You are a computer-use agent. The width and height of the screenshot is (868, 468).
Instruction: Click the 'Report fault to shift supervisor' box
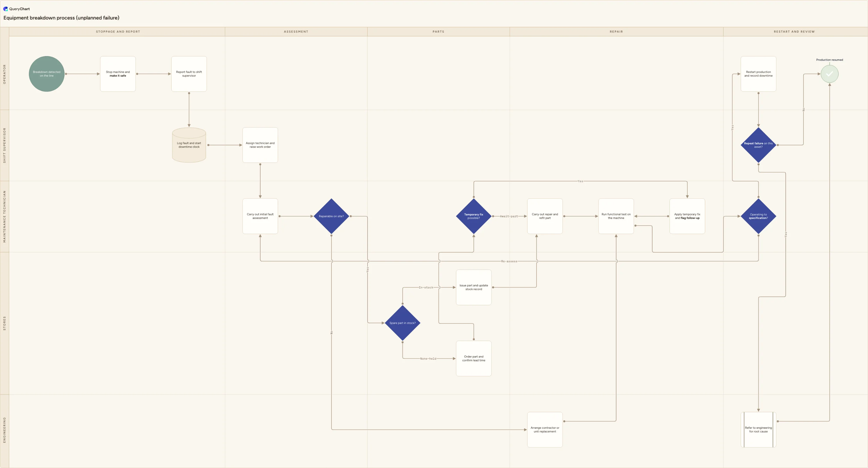(189, 74)
